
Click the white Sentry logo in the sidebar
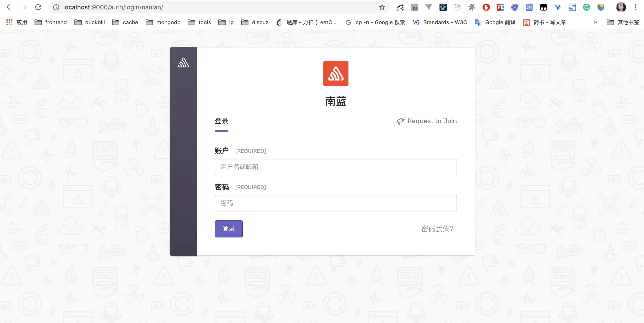[x=183, y=63]
